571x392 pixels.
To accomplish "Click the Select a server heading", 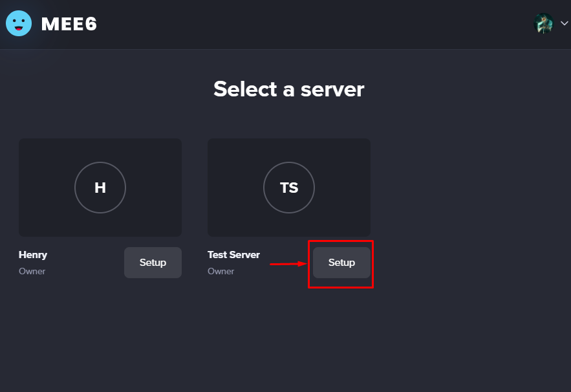I will click(289, 89).
